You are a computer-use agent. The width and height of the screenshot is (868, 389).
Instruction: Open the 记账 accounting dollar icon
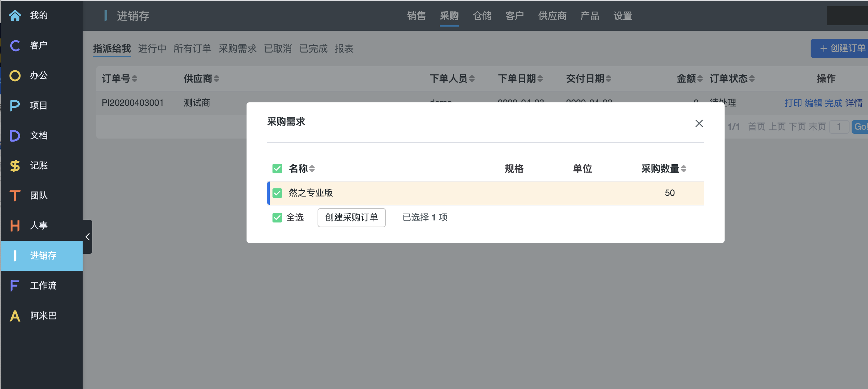[x=15, y=166]
